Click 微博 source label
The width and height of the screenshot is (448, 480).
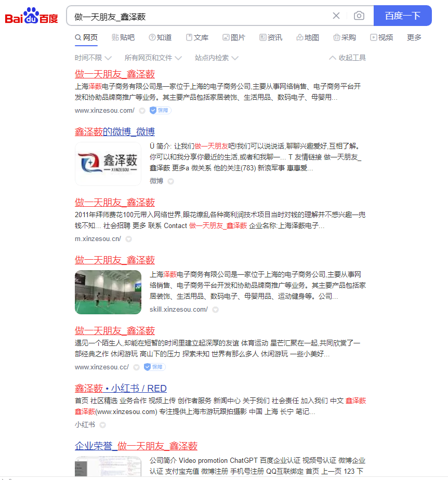tap(156, 181)
